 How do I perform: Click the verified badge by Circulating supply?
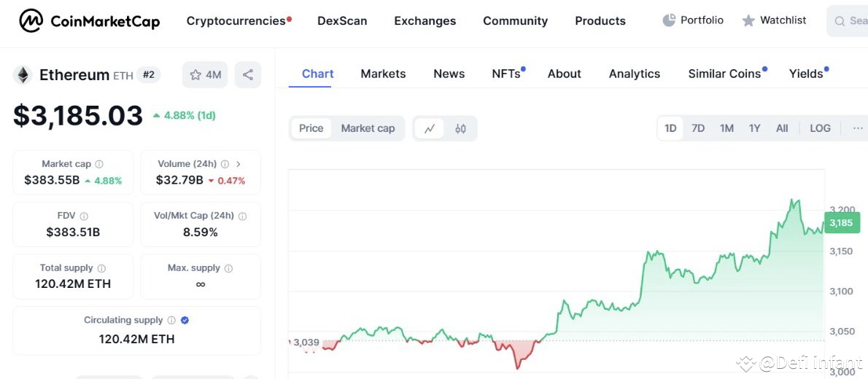coord(185,321)
